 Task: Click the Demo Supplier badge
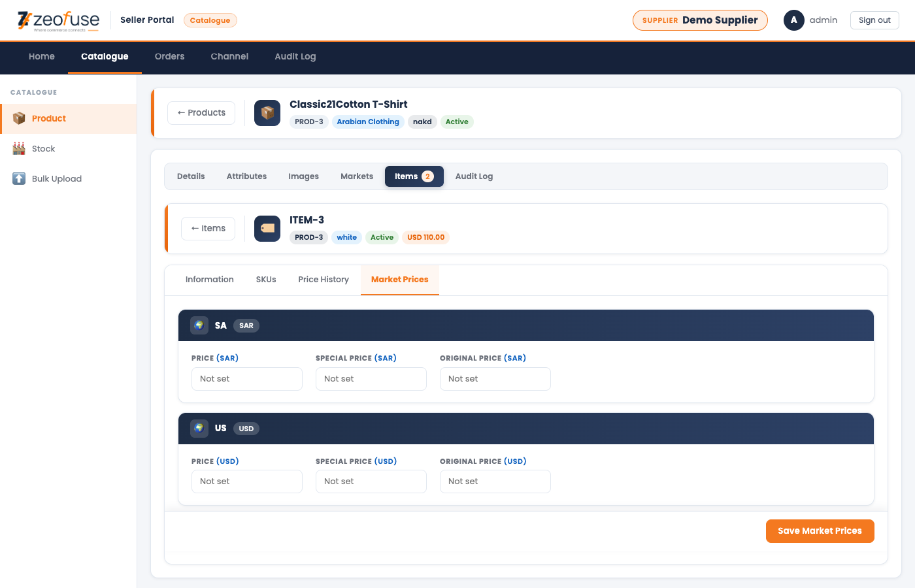700,20
